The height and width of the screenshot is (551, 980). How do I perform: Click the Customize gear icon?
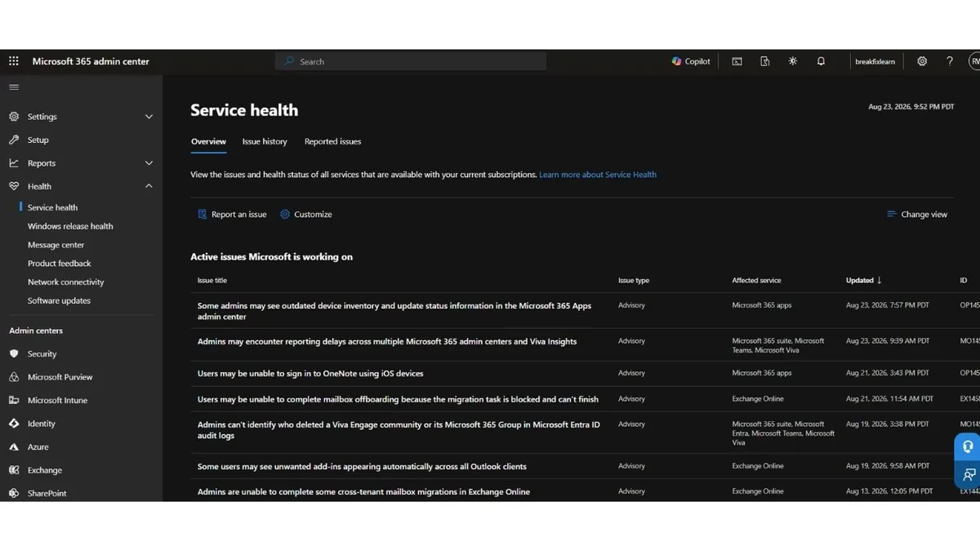(x=285, y=214)
